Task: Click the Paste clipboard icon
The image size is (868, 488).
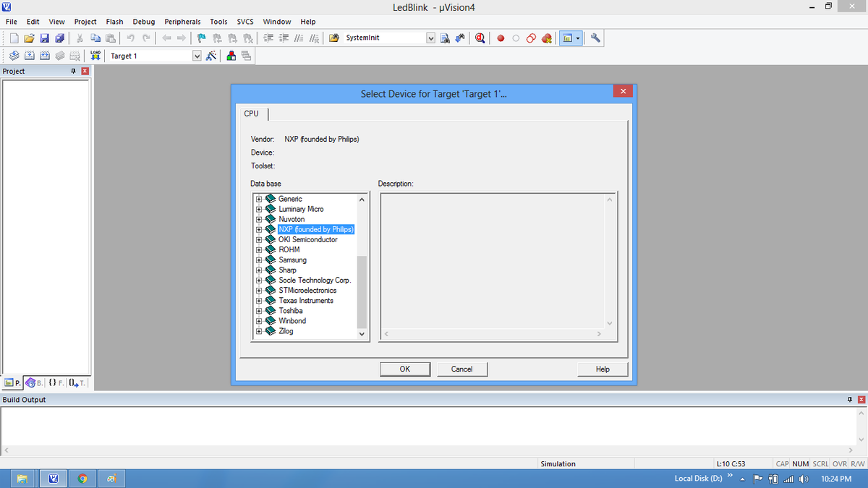Action: 111,38
